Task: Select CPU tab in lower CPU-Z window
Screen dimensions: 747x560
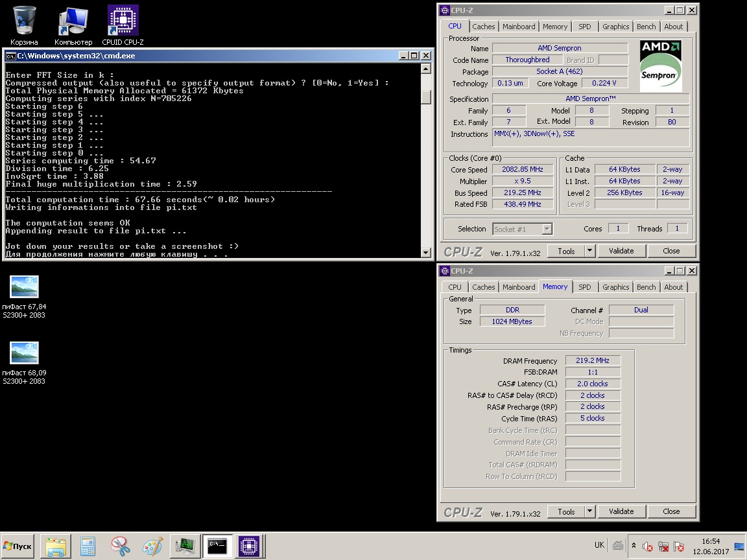Action: (455, 287)
